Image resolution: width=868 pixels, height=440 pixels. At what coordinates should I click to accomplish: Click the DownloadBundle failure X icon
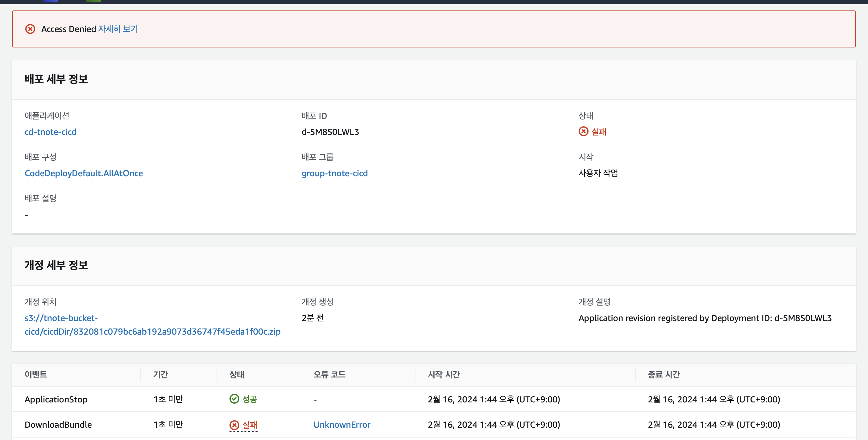click(x=234, y=425)
